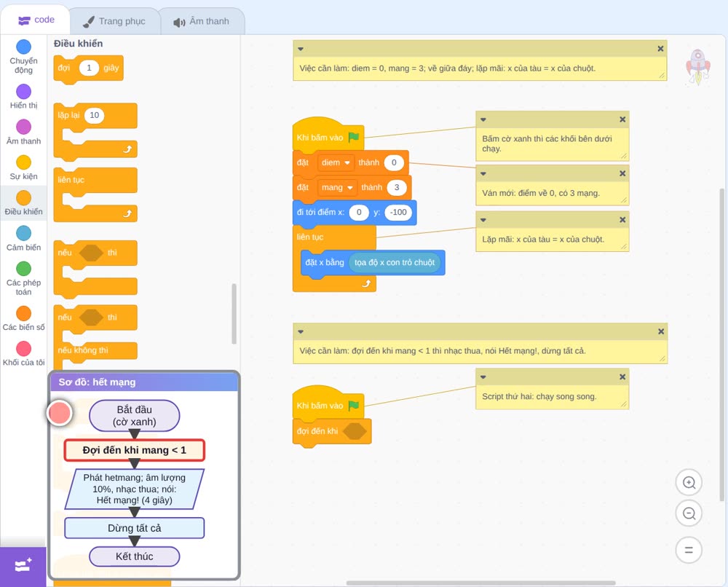The height and width of the screenshot is (587, 728).
Task: Delete the 'Lặp mãi' comment
Action: point(622,220)
